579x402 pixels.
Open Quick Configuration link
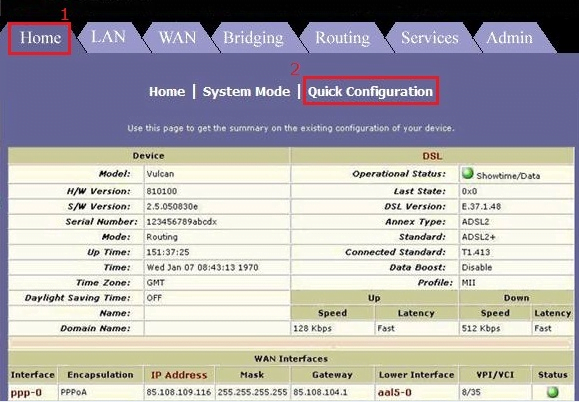[x=370, y=92]
